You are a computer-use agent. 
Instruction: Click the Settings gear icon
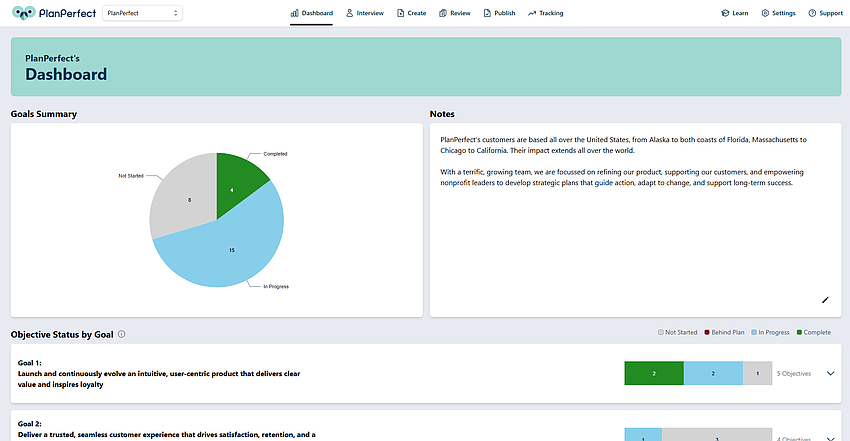tap(765, 13)
